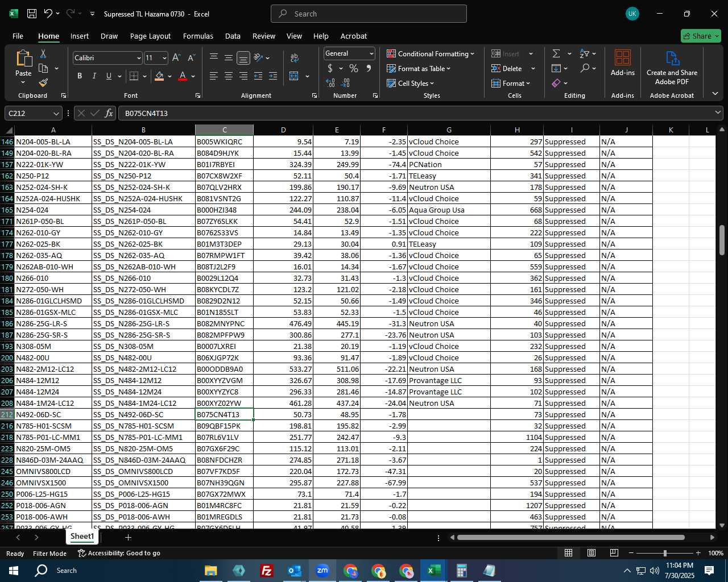
Task: Toggle Center alignment
Action: pos(228,76)
